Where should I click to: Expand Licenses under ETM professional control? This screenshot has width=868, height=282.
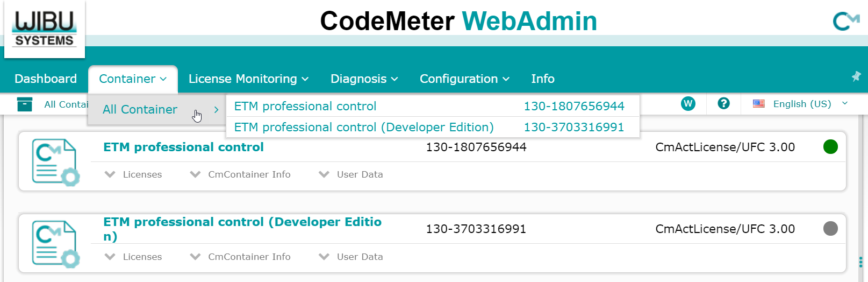pos(133,174)
